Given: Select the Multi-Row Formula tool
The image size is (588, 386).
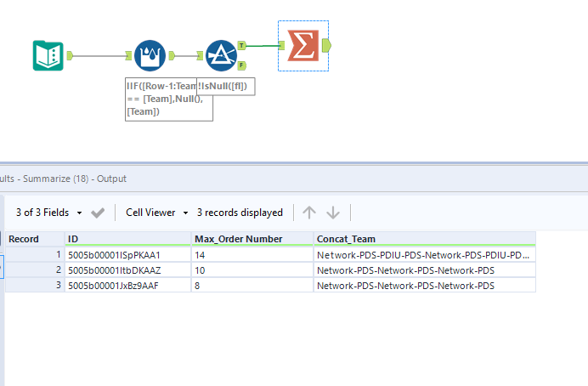Looking at the screenshot, I should tap(150, 56).
